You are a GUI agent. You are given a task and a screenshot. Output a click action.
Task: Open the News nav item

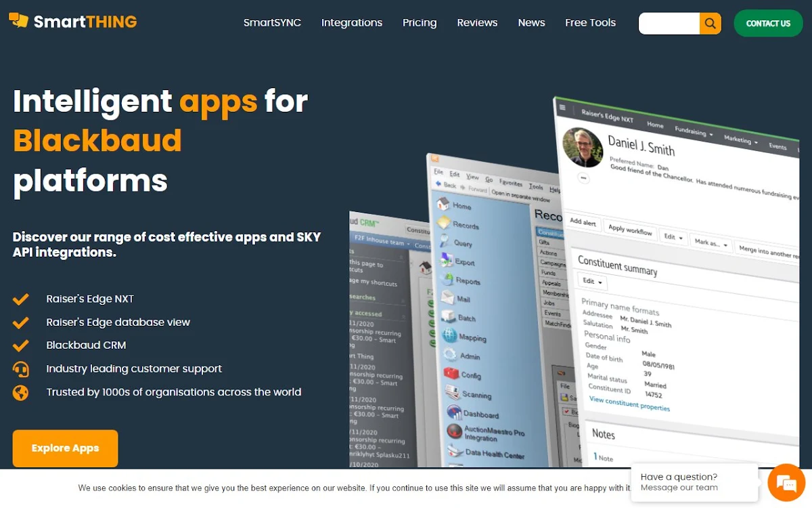pos(531,23)
